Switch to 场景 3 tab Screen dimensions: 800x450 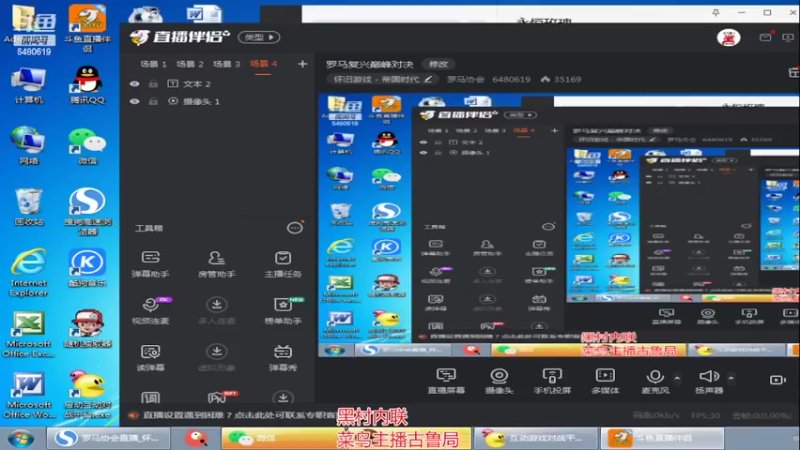[x=226, y=64]
